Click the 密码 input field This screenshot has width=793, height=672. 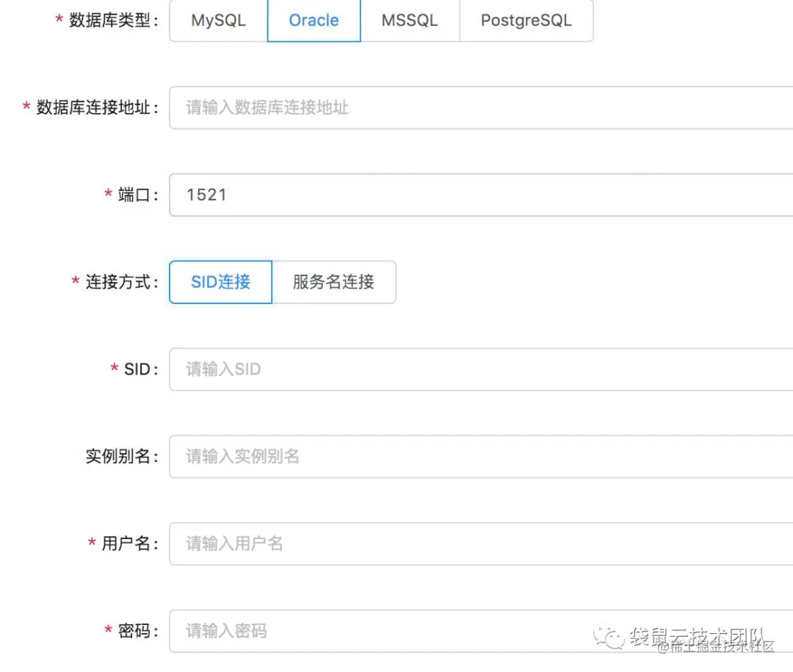(481, 631)
